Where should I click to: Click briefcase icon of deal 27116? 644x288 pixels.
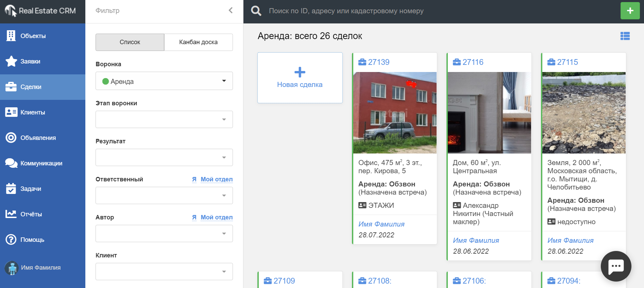pyautogui.click(x=457, y=62)
